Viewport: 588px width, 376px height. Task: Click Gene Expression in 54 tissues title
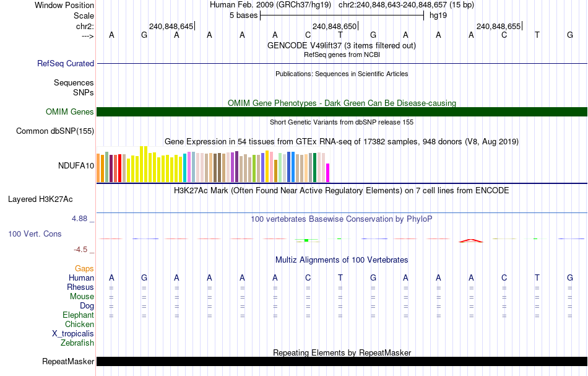pos(342,141)
